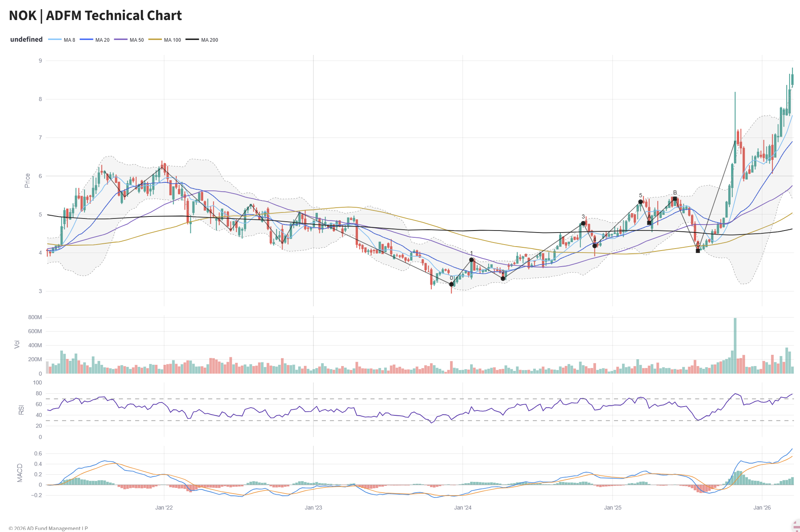The width and height of the screenshot is (800, 532).
Task: Click the Jan '24 x-axis label
Action: [x=463, y=508]
